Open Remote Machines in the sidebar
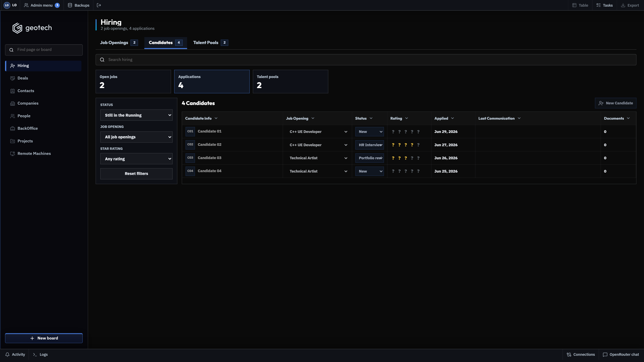 pos(43,153)
